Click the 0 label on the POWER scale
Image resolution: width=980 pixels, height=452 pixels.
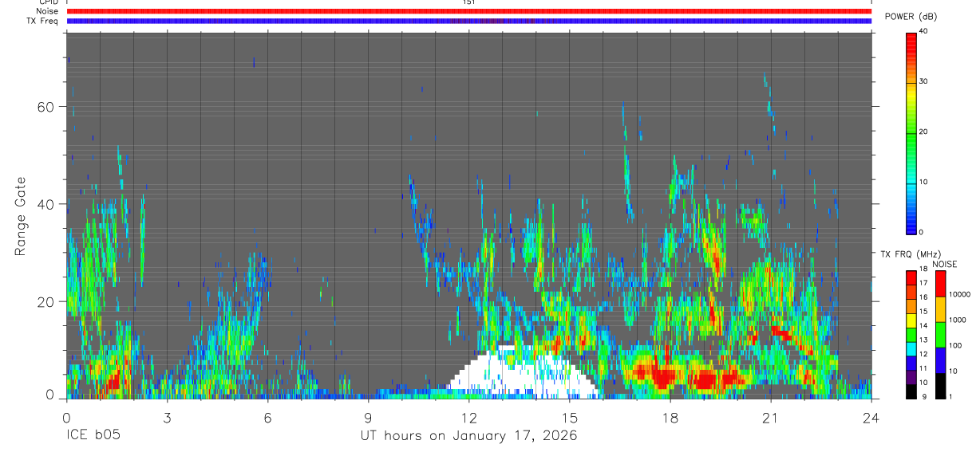[923, 232]
